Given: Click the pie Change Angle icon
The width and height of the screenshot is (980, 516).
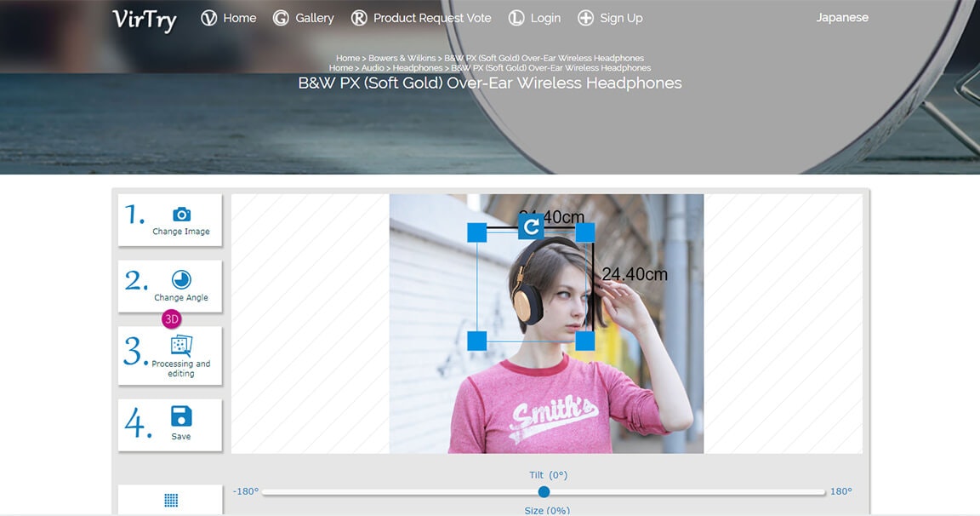Looking at the screenshot, I should (x=181, y=279).
